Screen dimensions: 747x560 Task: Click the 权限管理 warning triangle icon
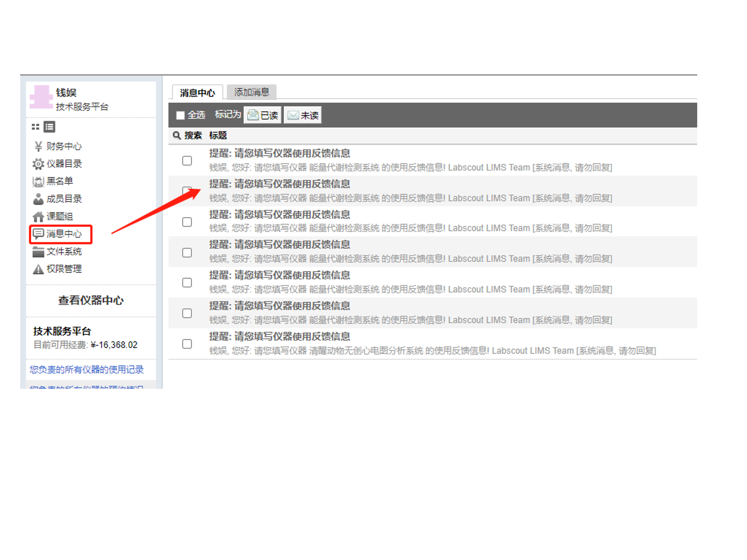[x=38, y=269]
